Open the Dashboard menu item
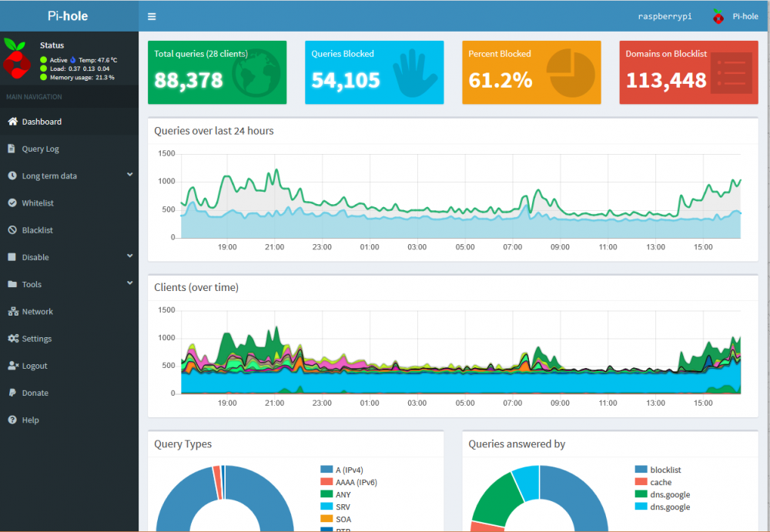 click(x=69, y=122)
